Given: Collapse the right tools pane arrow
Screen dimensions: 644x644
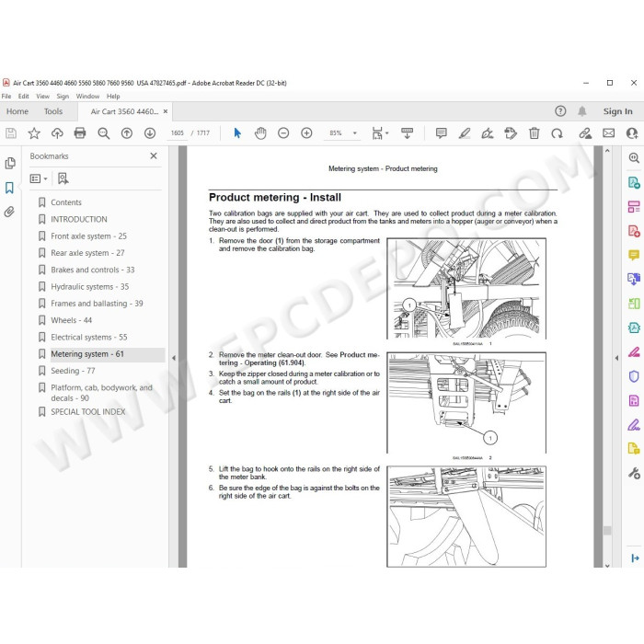Looking at the screenshot, I should 616,358.
